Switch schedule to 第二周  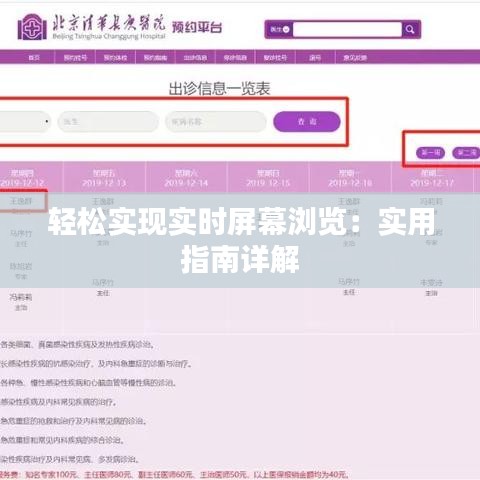466,153
